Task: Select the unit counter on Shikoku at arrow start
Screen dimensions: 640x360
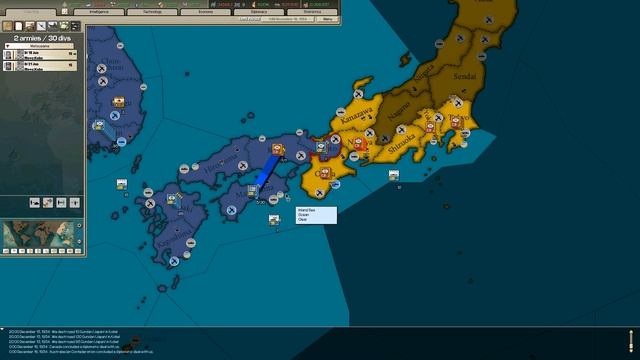Action: tap(253, 191)
